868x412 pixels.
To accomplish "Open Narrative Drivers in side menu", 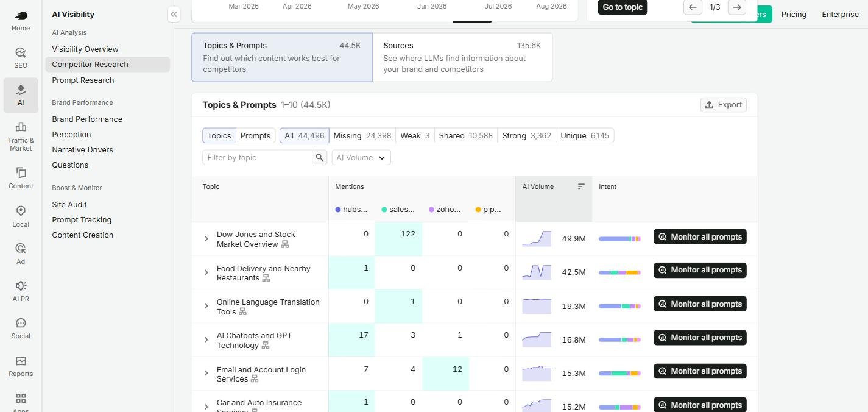I will click(82, 149).
